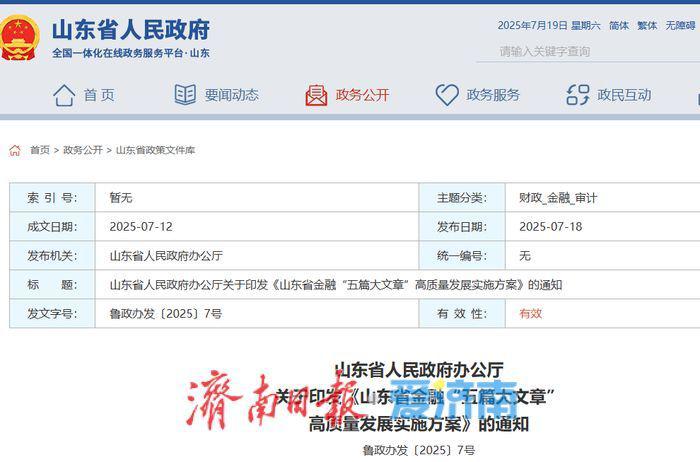Click 政务公开 breadcrumb link

pos(83,150)
